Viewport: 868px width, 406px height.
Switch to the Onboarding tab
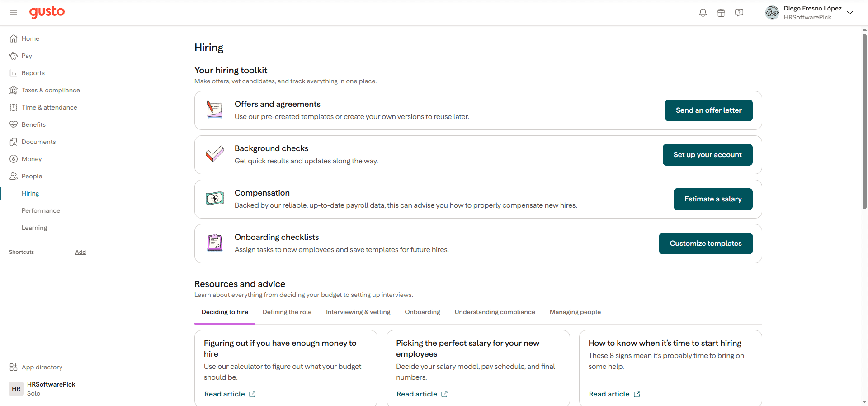[422, 312]
